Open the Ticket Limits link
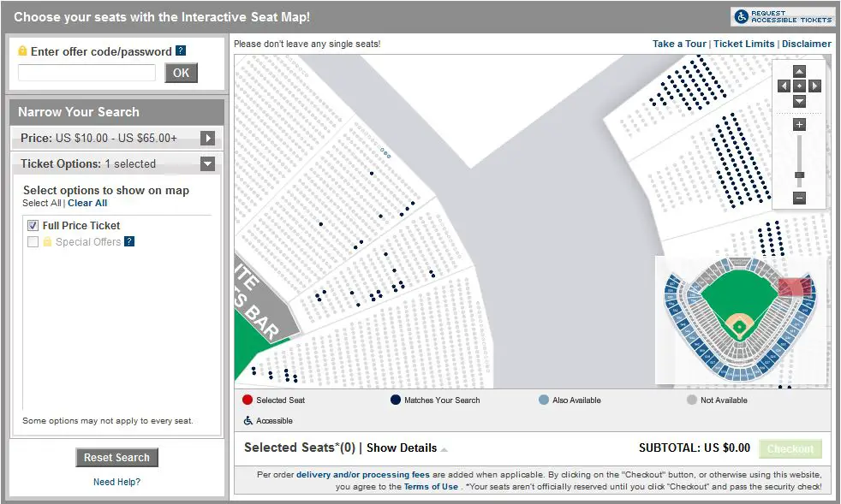The width and height of the screenshot is (841, 504). (x=743, y=44)
